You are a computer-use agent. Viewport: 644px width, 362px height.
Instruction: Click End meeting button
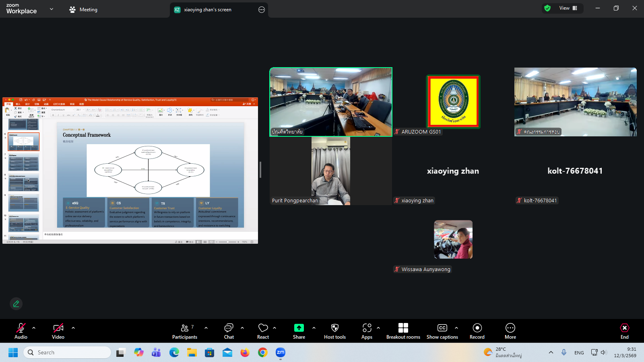624,331
